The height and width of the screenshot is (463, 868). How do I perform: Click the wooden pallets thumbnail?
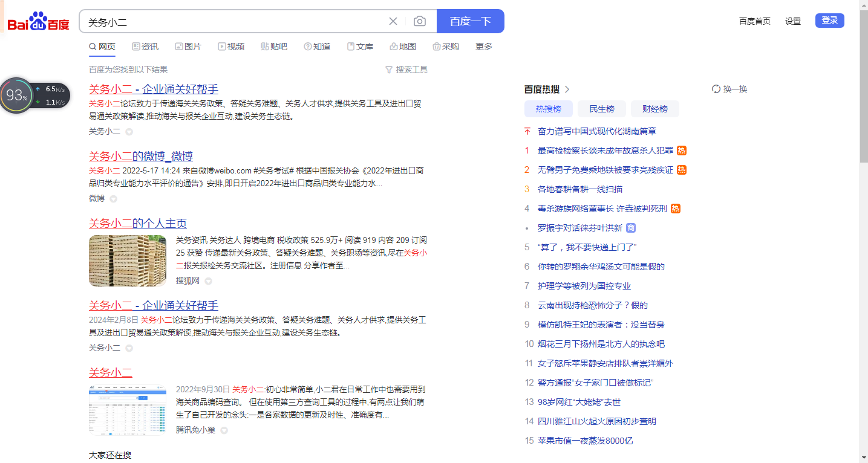coord(128,261)
